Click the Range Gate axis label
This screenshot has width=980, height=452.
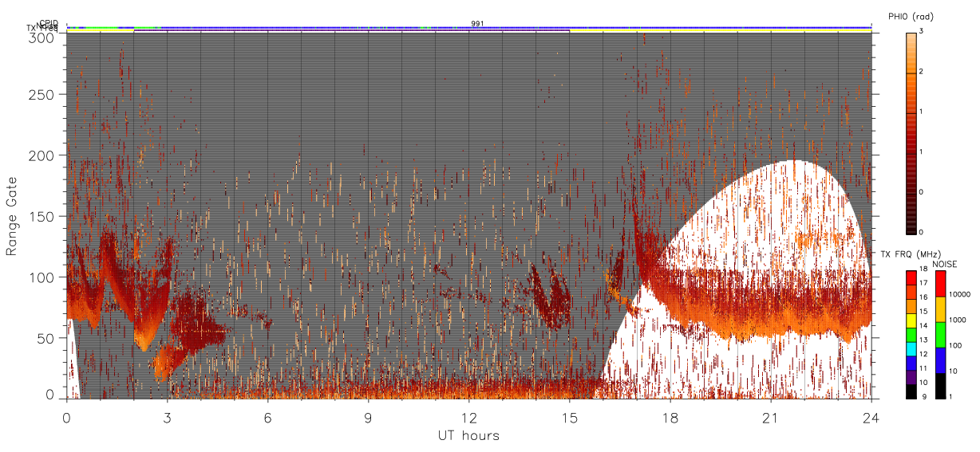click(x=12, y=216)
